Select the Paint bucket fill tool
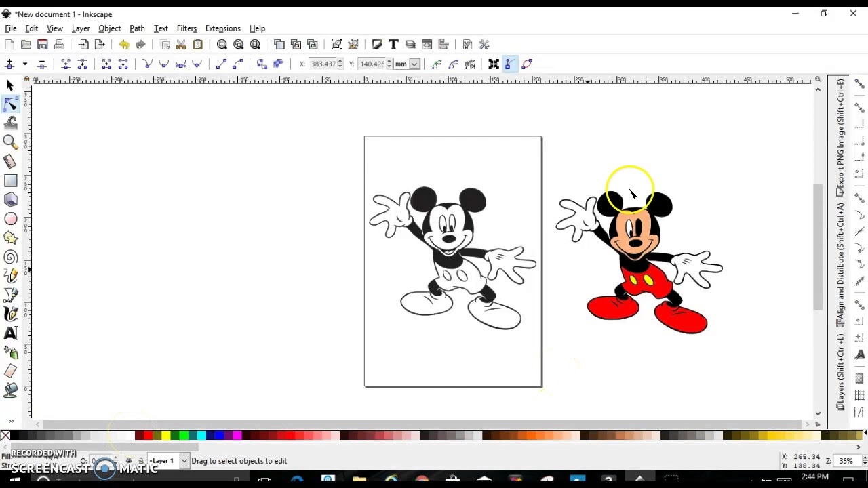 [x=10, y=390]
